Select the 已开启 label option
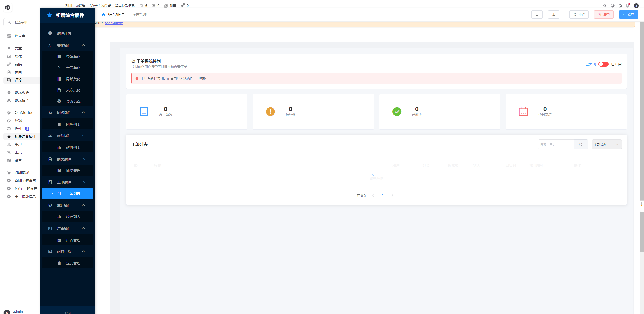The width and height of the screenshot is (644, 314). (616, 64)
